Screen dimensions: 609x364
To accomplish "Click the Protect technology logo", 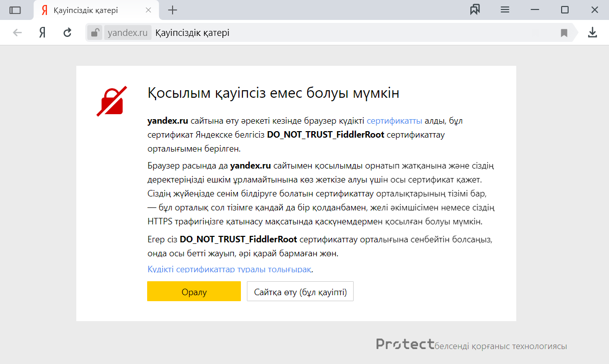I will pos(405,344).
